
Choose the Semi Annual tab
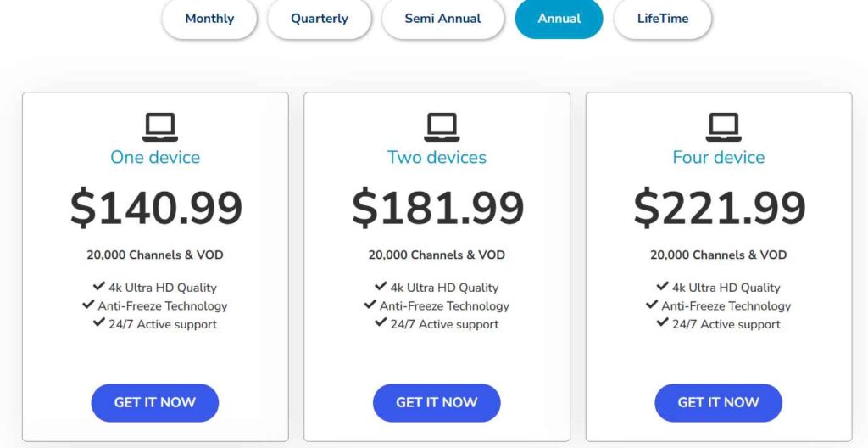click(x=442, y=19)
